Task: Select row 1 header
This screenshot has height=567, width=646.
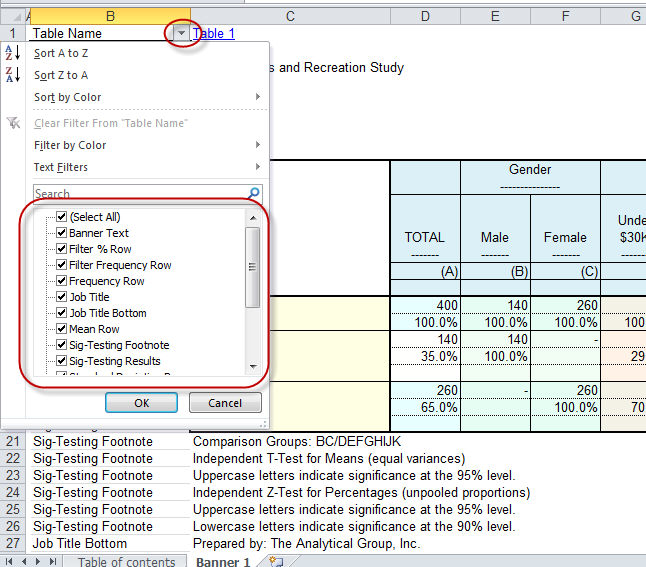Action: click(13, 33)
